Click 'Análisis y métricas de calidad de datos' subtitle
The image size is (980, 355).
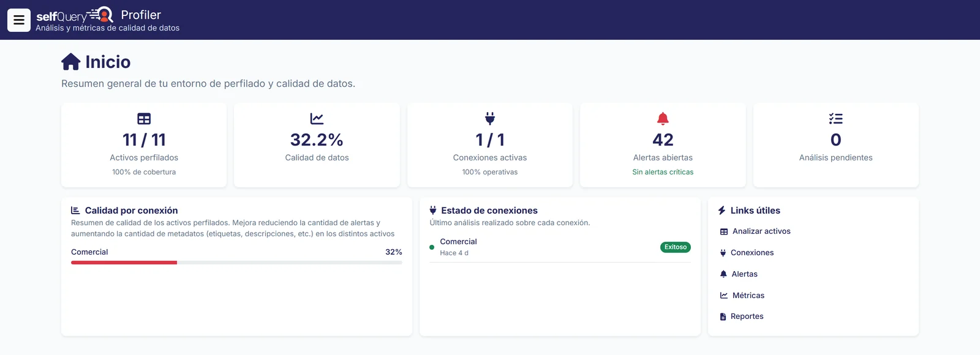tap(108, 28)
